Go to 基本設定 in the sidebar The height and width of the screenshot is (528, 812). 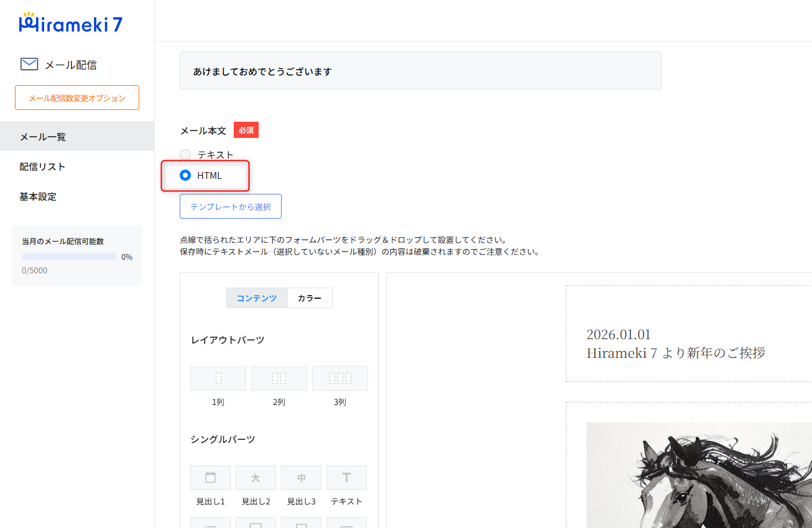point(39,196)
